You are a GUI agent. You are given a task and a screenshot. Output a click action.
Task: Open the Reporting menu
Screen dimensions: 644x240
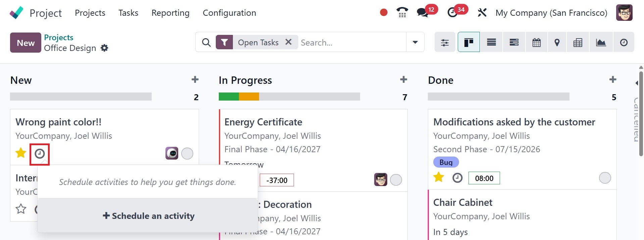170,13
